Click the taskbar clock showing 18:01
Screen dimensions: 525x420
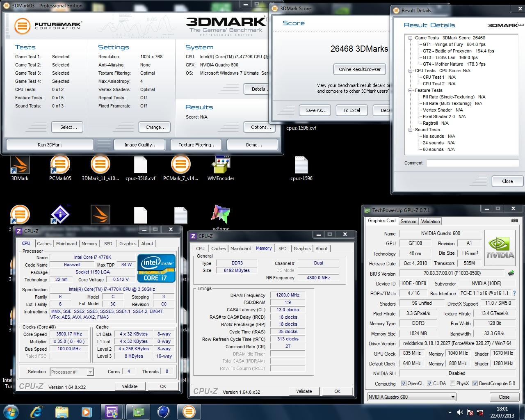pyautogui.click(x=502, y=412)
